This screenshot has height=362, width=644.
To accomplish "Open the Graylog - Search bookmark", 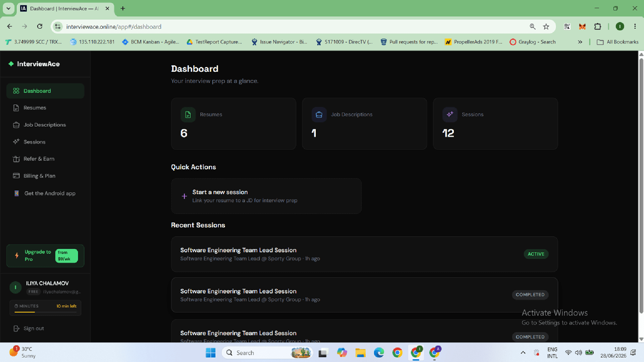I will 533,42.
